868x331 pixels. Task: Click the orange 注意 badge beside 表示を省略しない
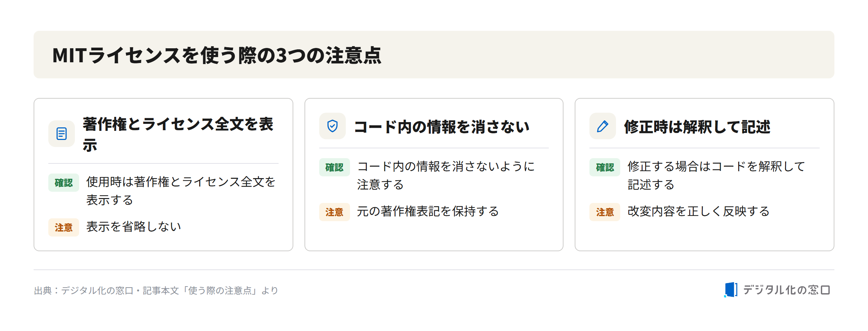coord(64,227)
